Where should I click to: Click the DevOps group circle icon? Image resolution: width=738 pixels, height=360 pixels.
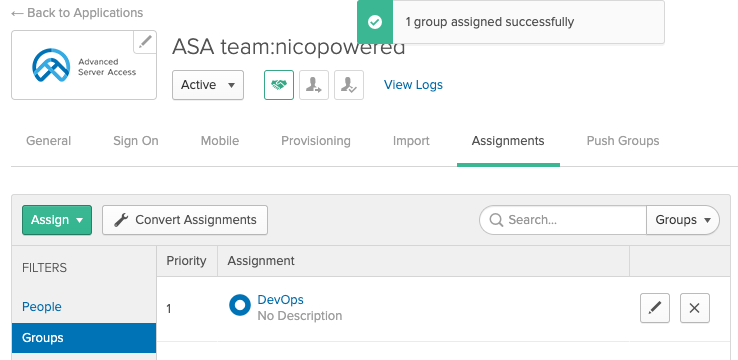pyautogui.click(x=240, y=305)
